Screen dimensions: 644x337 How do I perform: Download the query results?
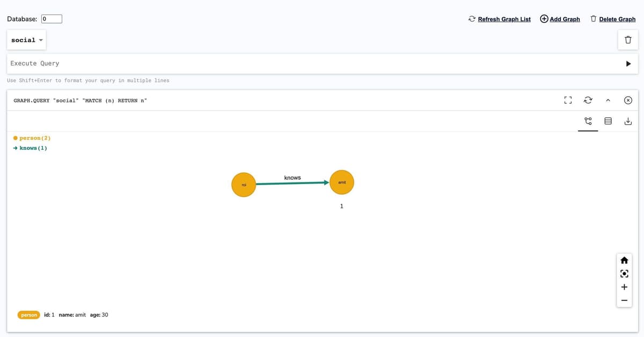tap(628, 121)
